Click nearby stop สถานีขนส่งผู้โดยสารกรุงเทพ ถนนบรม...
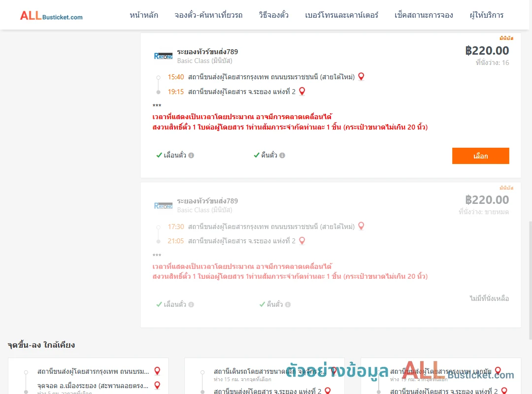Image resolution: width=532 pixels, height=394 pixels. click(x=93, y=371)
